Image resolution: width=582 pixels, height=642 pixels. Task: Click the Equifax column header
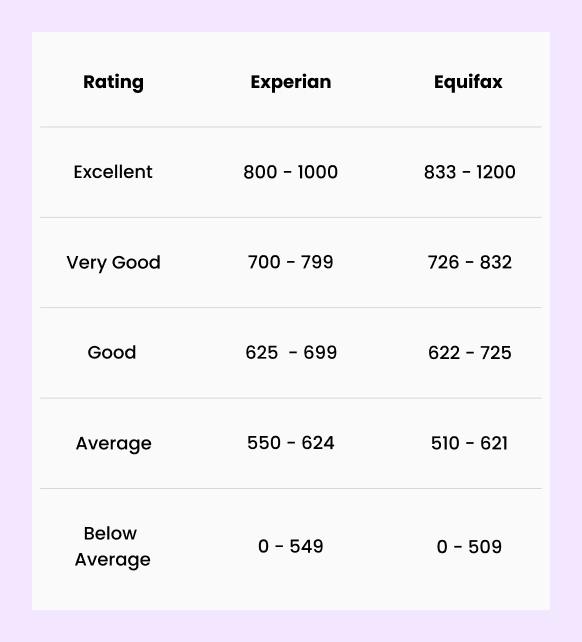pos(468,82)
